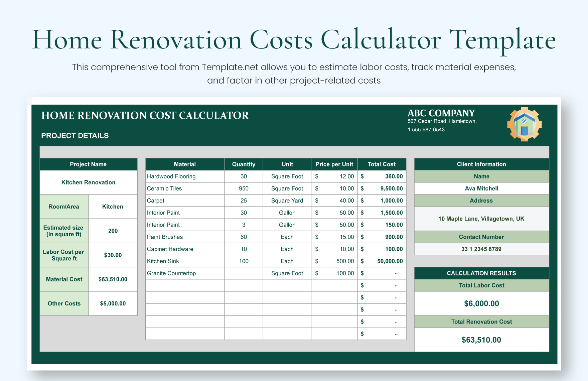Select the Gallon unit beside quantity 3

(x=287, y=225)
